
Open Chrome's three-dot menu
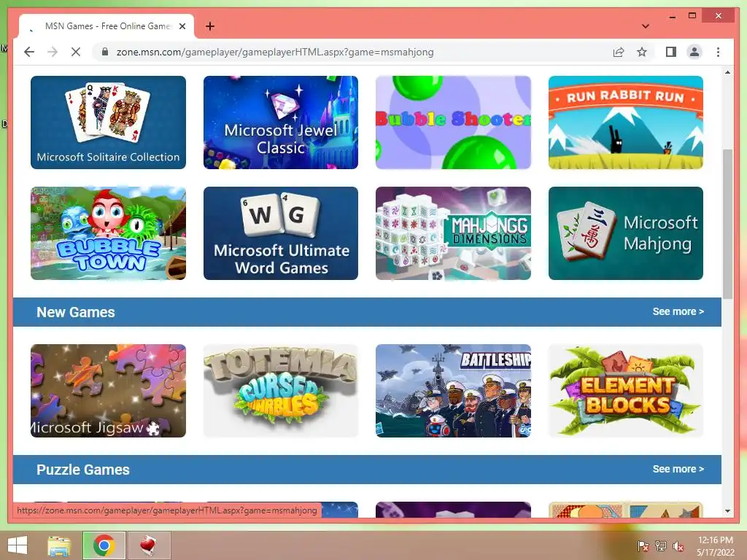(718, 52)
